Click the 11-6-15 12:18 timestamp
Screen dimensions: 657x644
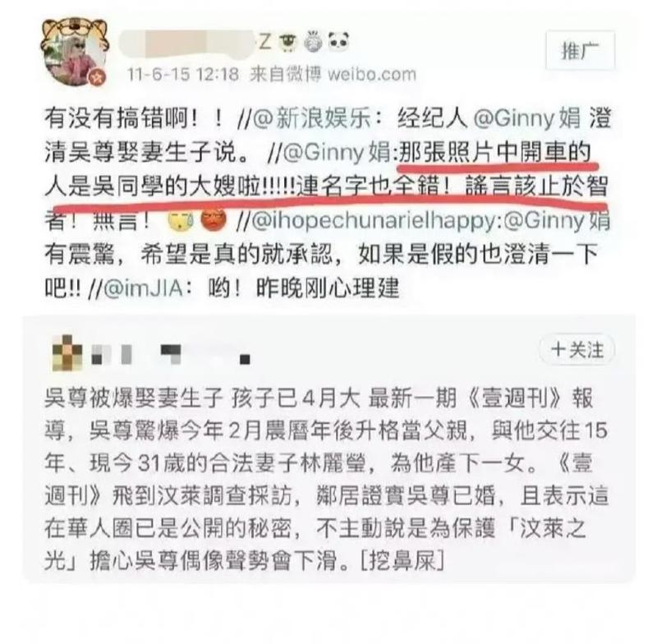(x=183, y=75)
